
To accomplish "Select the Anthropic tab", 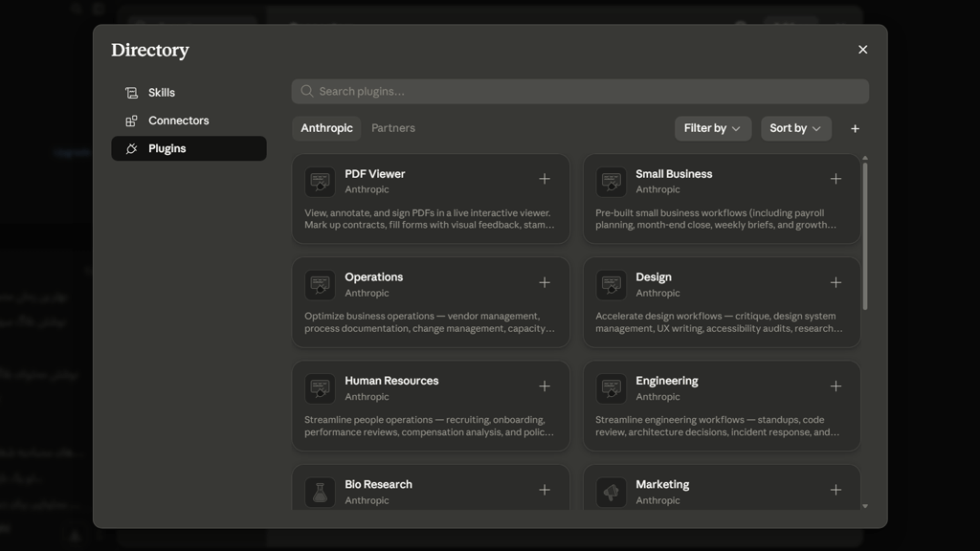I will coord(326,128).
